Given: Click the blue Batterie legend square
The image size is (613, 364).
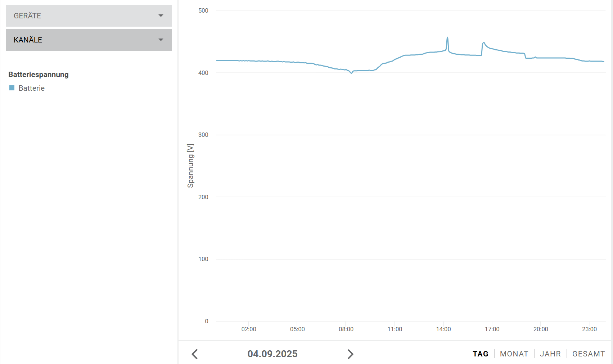Looking at the screenshot, I should (12, 88).
